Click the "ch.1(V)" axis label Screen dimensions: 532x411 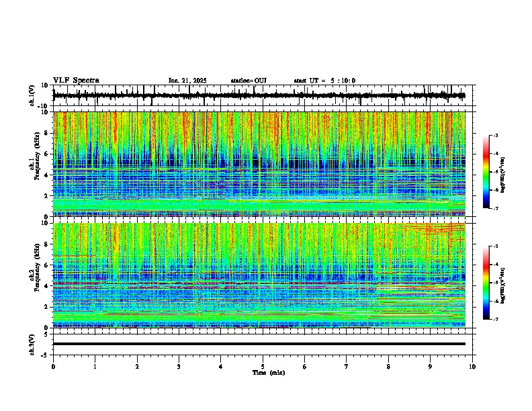pyautogui.click(x=32, y=95)
